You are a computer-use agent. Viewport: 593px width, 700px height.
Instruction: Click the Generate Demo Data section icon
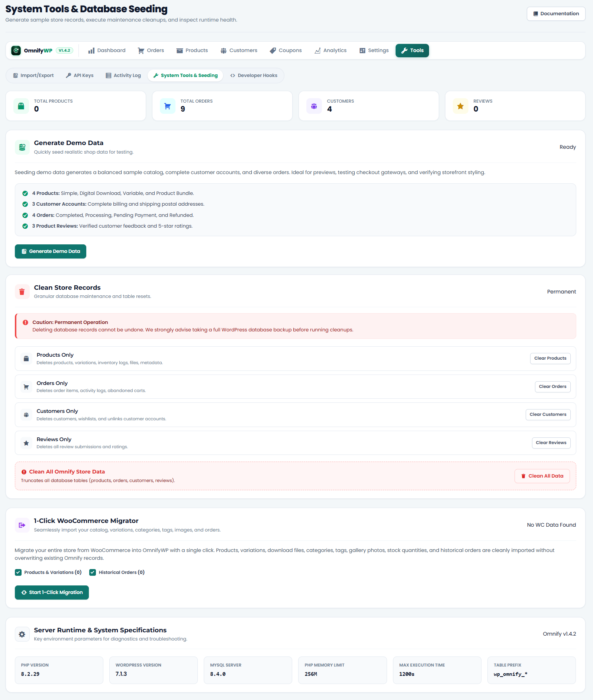point(22,147)
